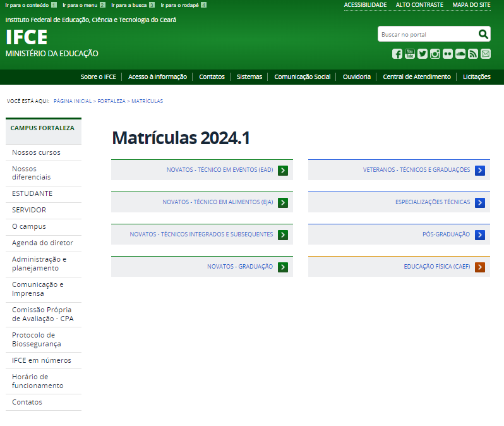
Task: Click the blue arrow beside Pós-Graduação
Action: pos(480,235)
